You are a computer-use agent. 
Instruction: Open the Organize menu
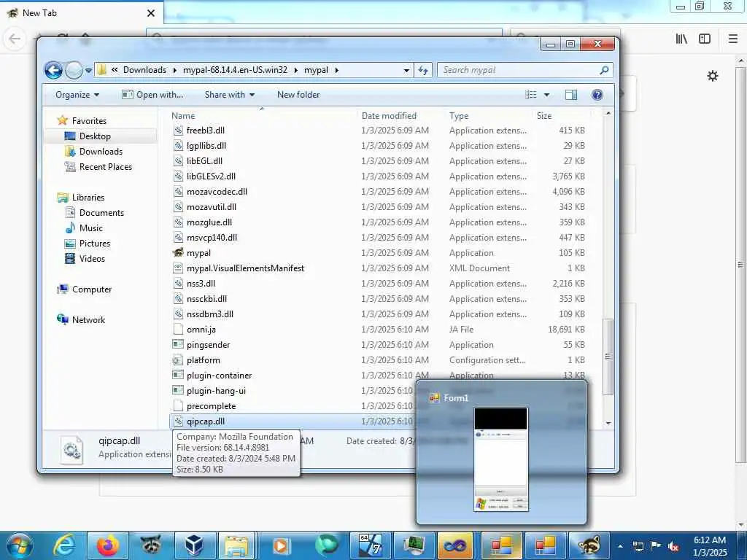point(77,95)
